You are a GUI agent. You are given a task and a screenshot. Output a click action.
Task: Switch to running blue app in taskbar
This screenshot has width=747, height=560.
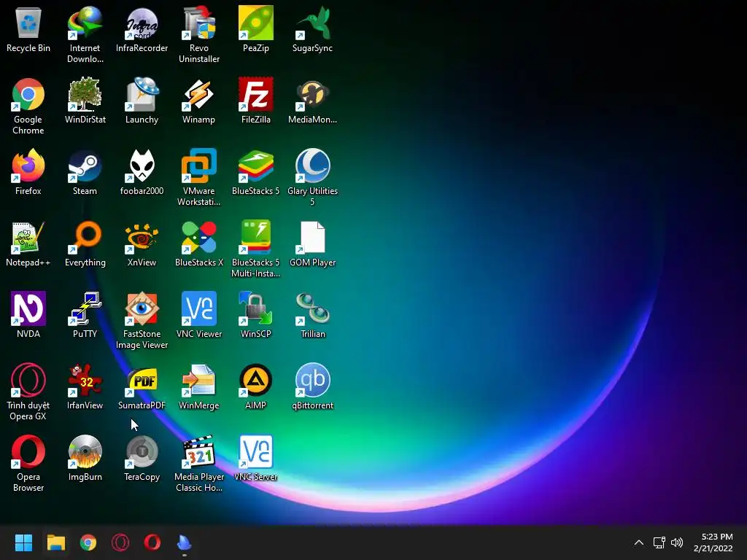tap(185, 542)
